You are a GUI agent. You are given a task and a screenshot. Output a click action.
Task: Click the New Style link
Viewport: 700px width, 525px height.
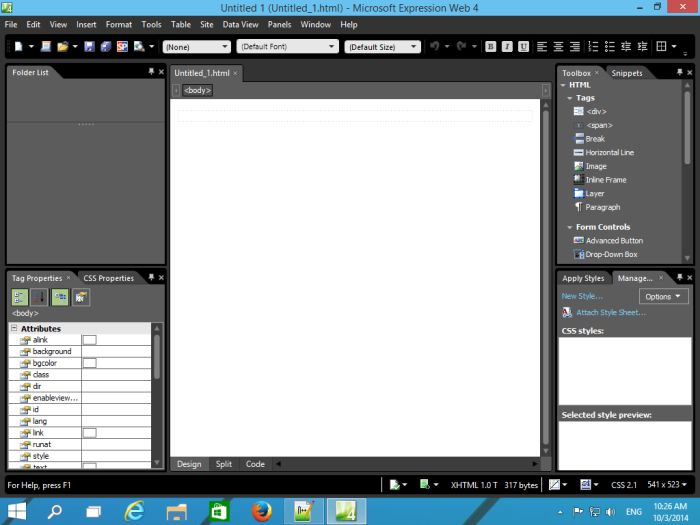582,296
